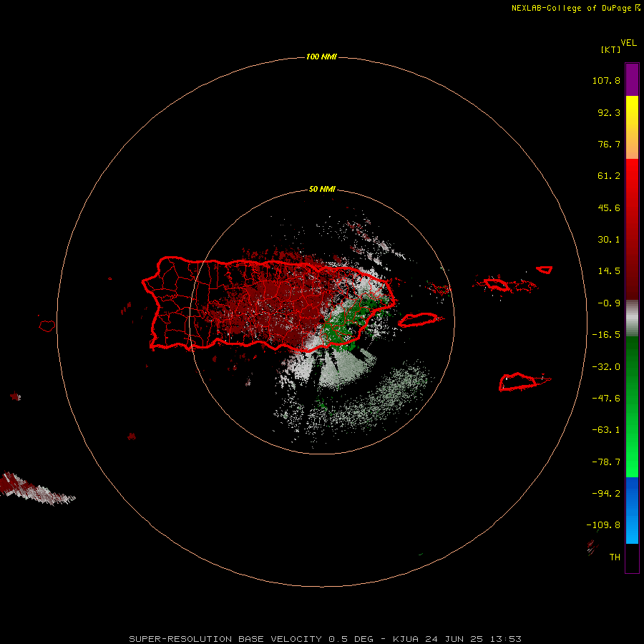
Task: Click the [KT] units label
Action: (611, 49)
